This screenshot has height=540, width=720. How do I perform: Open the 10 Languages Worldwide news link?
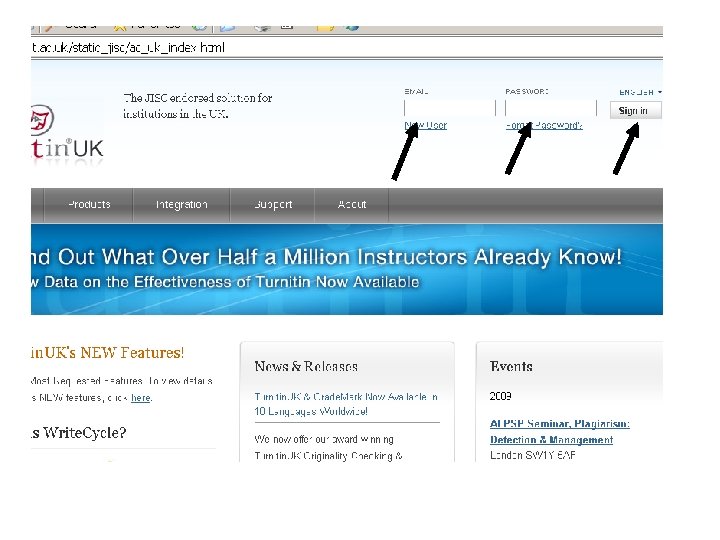click(x=346, y=404)
